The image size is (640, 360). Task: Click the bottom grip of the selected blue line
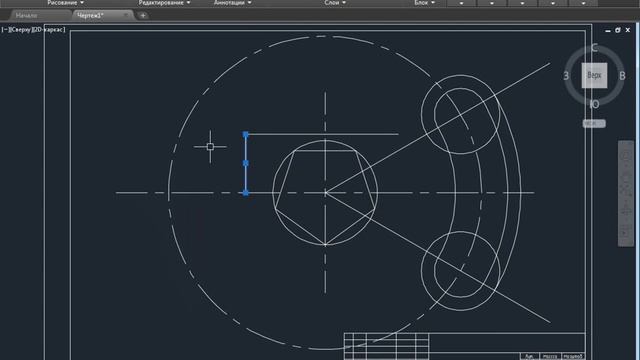245,193
